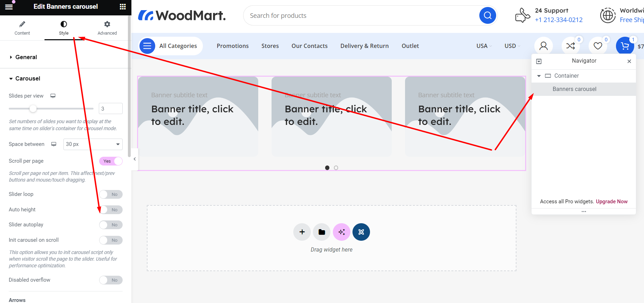This screenshot has height=303, width=644.
Task: Click the phone number +1 212-334-0212
Action: (x=559, y=20)
